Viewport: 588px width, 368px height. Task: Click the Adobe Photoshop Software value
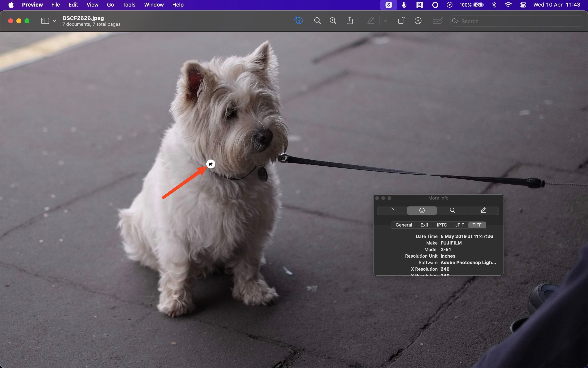click(x=468, y=263)
